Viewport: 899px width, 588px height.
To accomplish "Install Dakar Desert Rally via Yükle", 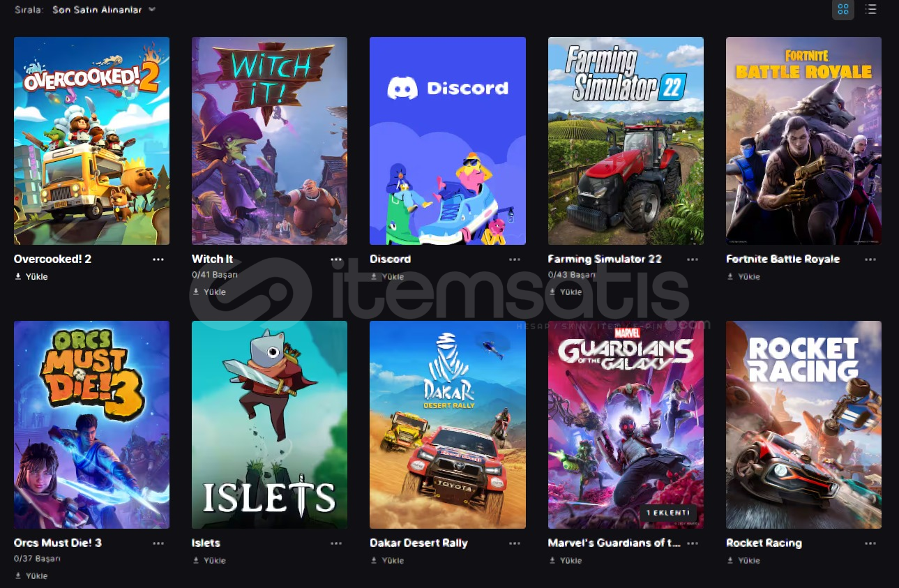I will pyautogui.click(x=387, y=561).
